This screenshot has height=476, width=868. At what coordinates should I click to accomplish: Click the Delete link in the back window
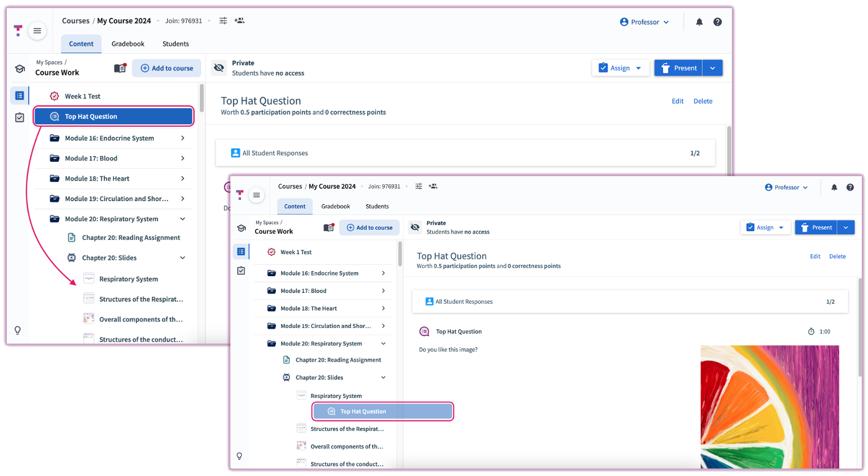(703, 101)
